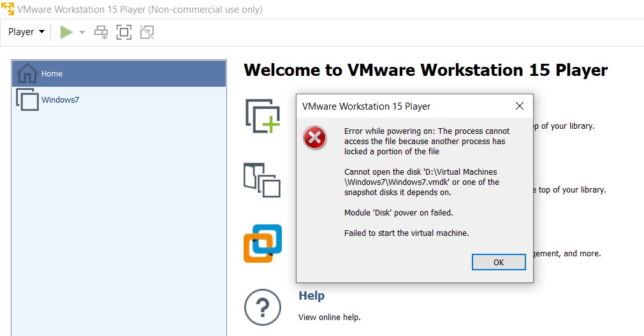Click Send Ctrl+Alt+Del toolbar icon

(101, 32)
